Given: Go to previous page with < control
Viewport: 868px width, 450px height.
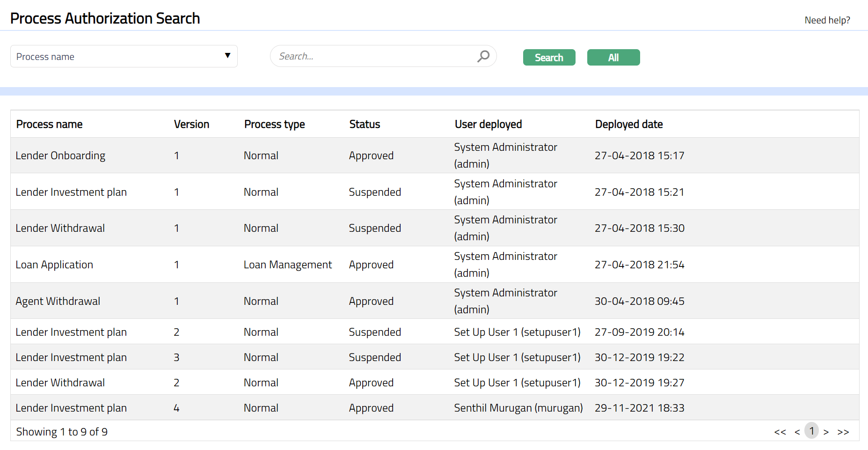Looking at the screenshot, I should point(797,432).
